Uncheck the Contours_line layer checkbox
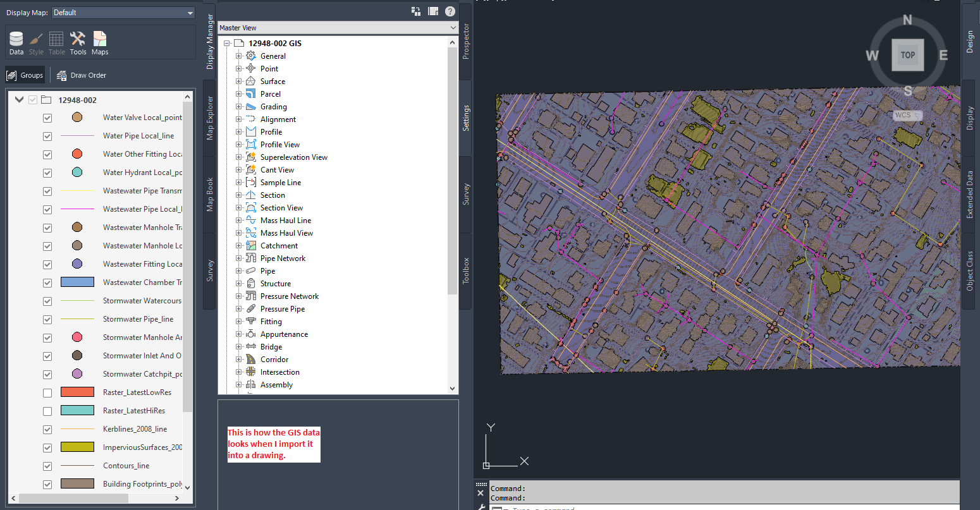The width and height of the screenshot is (980, 510). click(47, 466)
